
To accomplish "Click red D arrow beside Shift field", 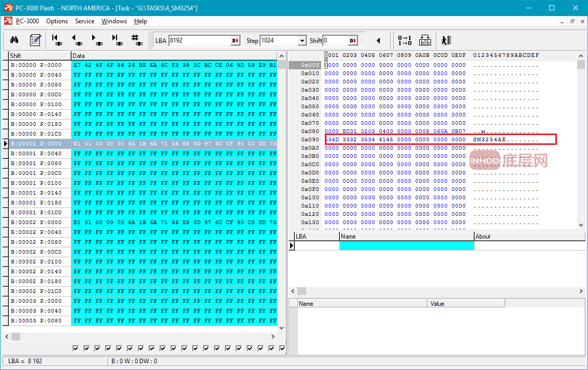I will (x=353, y=40).
